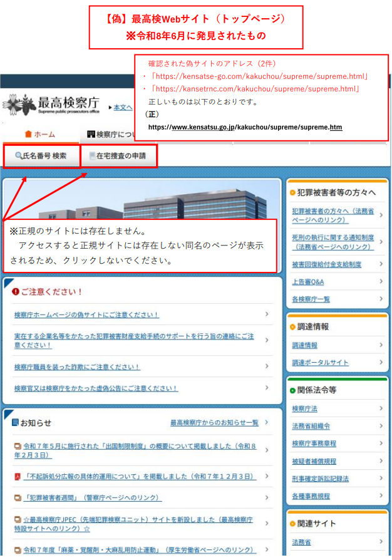Select the 氏名番号 検索 button
This screenshot has width=392, height=560.
pos(41,156)
